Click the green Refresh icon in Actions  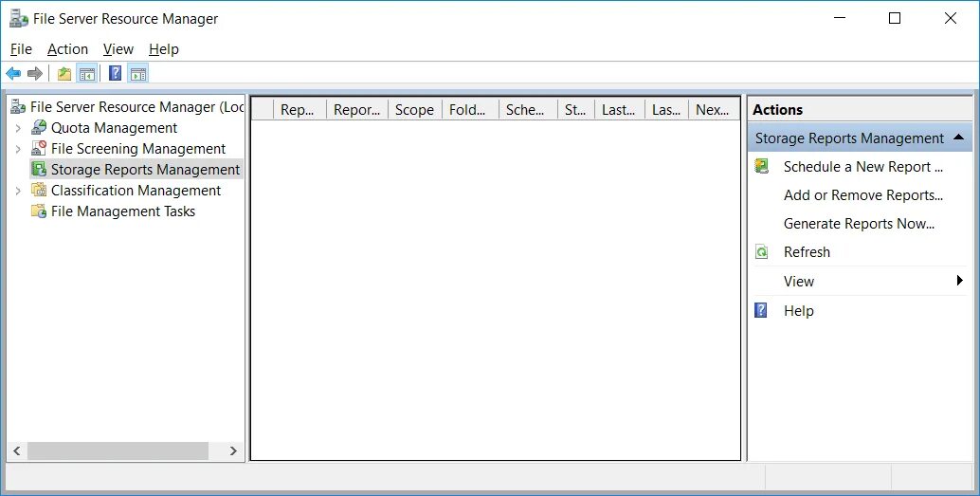point(761,252)
